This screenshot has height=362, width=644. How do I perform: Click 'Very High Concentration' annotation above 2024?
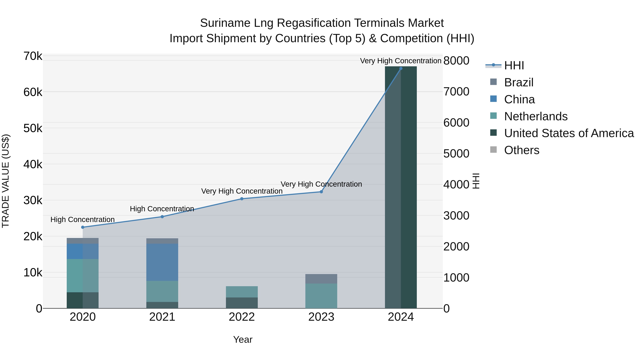click(x=401, y=61)
